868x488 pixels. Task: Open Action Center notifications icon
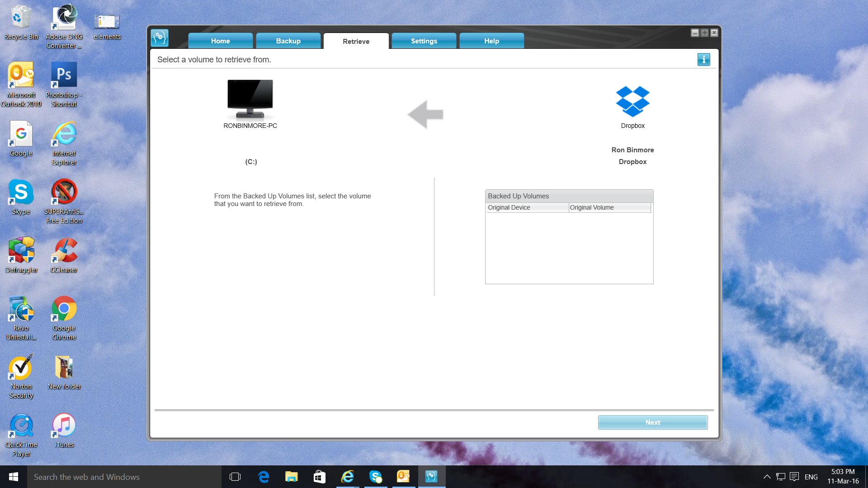(794, 477)
